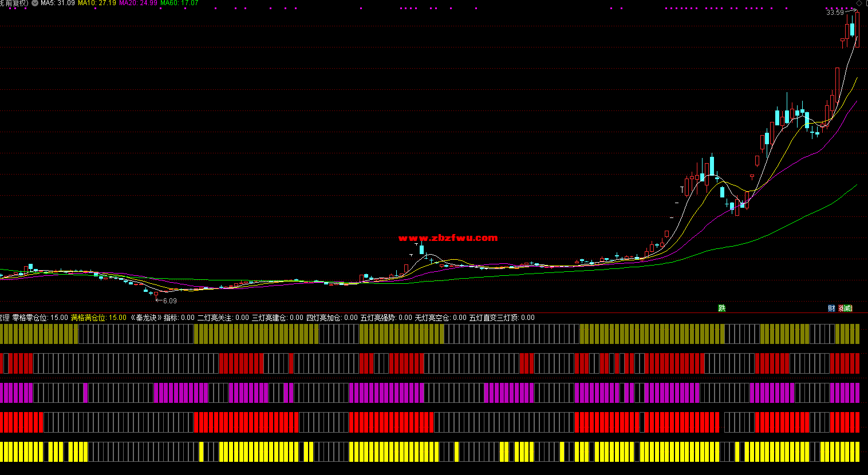The image size is (868, 475).
Task: Select the yellow MA10: 27.19 label
Action: click(97, 3)
